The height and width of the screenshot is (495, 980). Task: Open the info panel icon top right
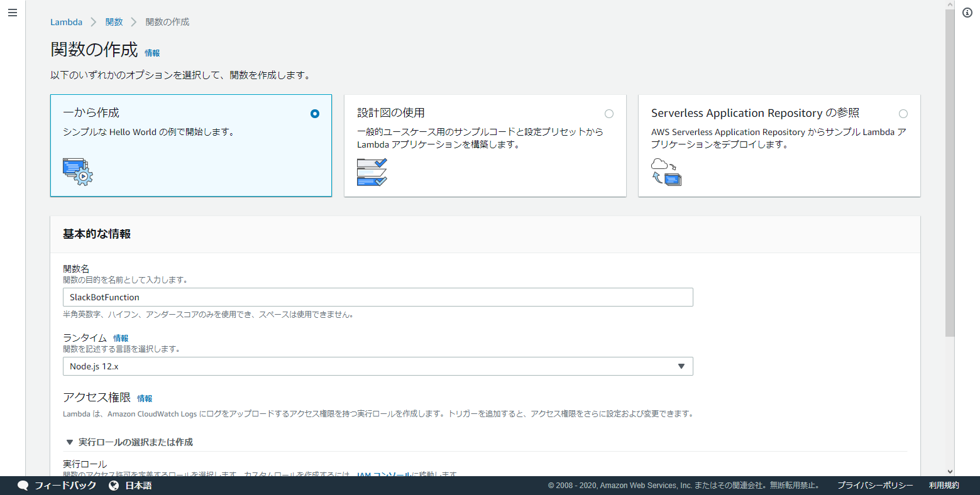967,13
